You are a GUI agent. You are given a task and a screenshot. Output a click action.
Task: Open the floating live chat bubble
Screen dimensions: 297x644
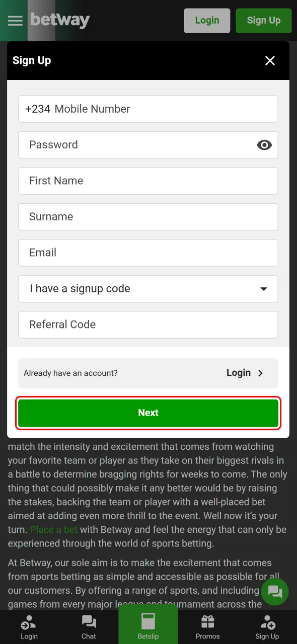click(275, 592)
